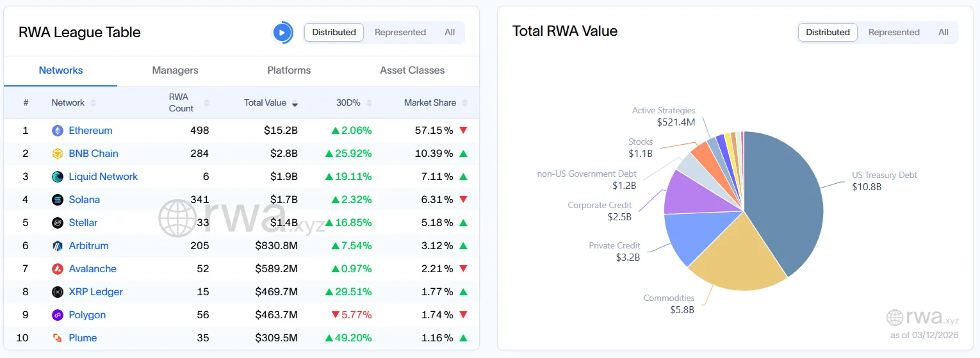
Task: Sort table by Total Value column
Action: 270,103
